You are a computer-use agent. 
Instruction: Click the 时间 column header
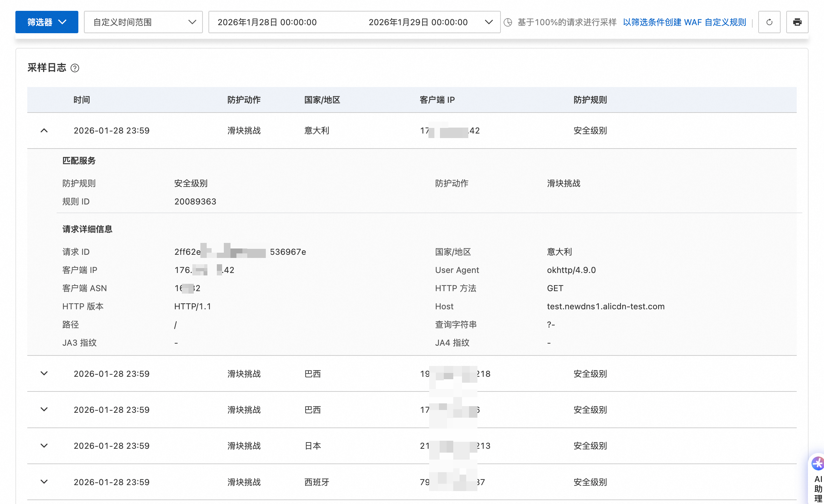(x=81, y=100)
